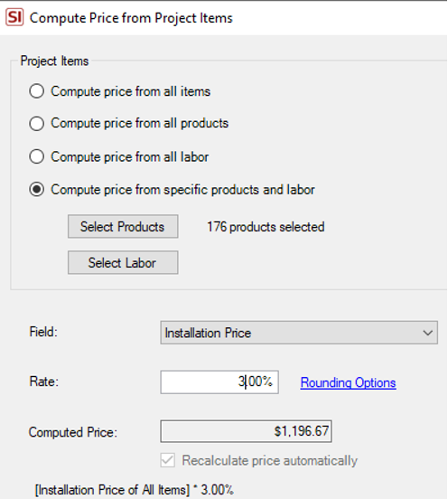This screenshot has width=448, height=499.
Task: Click the Installation Price formula text at bottom
Action: pyautogui.click(x=135, y=490)
